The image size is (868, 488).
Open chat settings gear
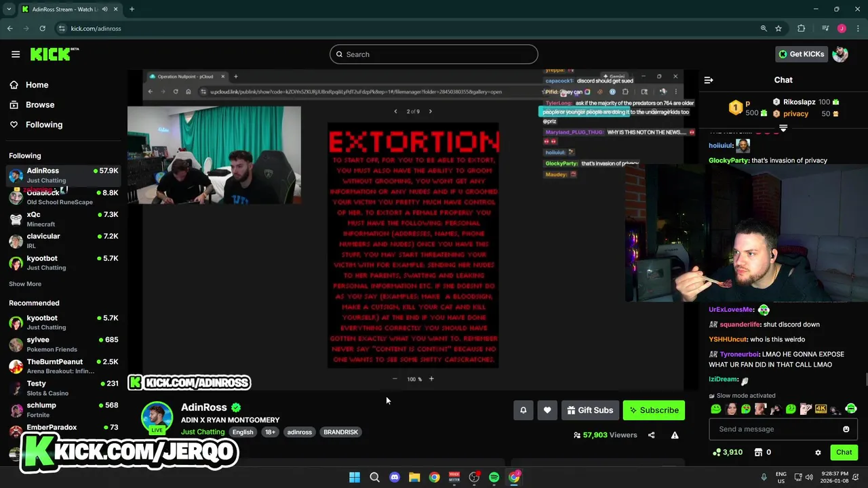point(818,452)
